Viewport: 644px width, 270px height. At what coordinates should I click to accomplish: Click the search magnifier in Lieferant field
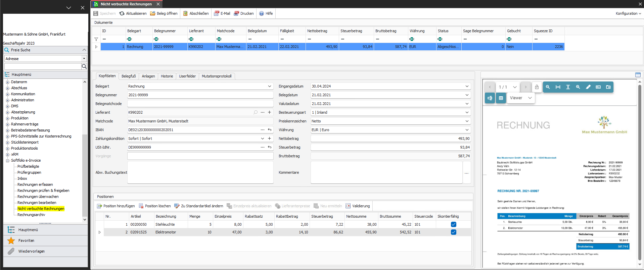(256, 112)
